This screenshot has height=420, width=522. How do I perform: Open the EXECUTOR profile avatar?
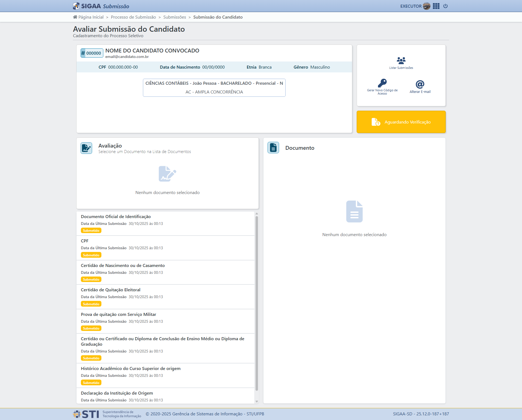(427, 6)
